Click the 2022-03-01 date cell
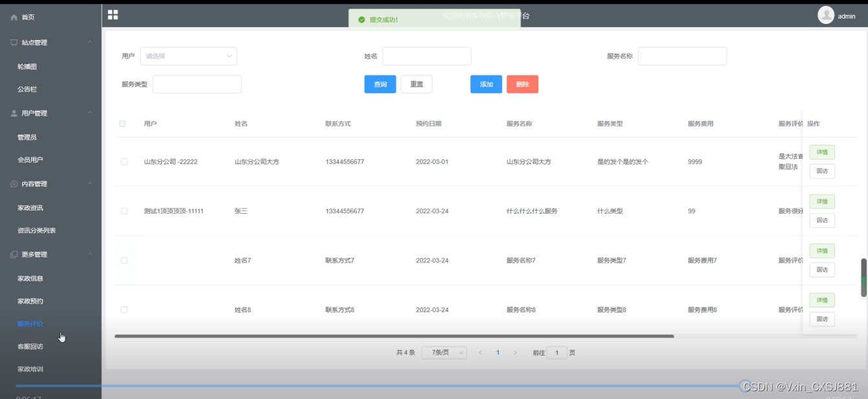The image size is (868, 399). point(432,162)
